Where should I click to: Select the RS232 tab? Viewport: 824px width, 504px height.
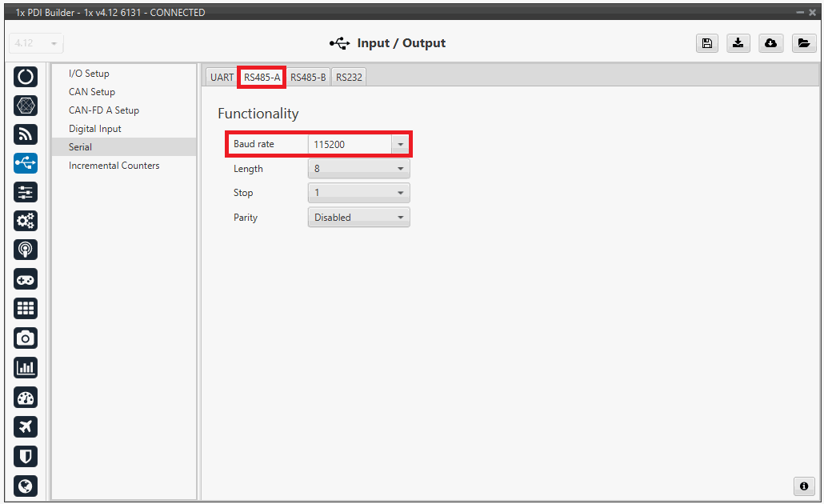click(x=349, y=78)
